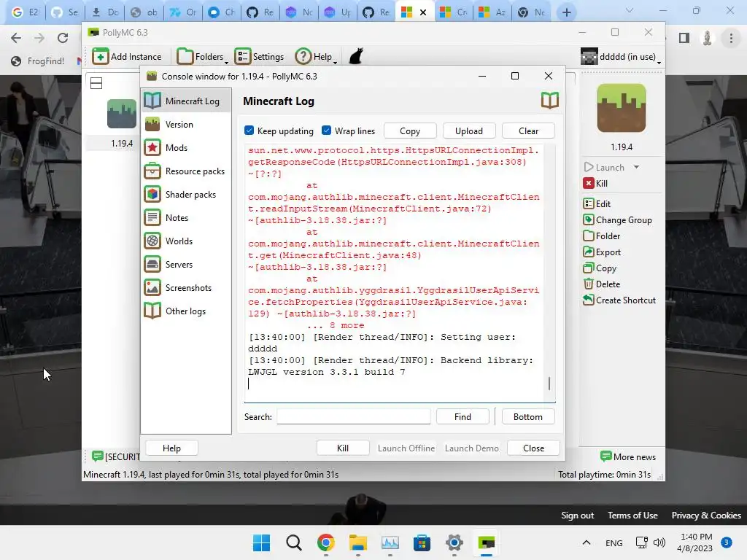
Task: Click the Screenshots picture icon
Action: [152, 287]
